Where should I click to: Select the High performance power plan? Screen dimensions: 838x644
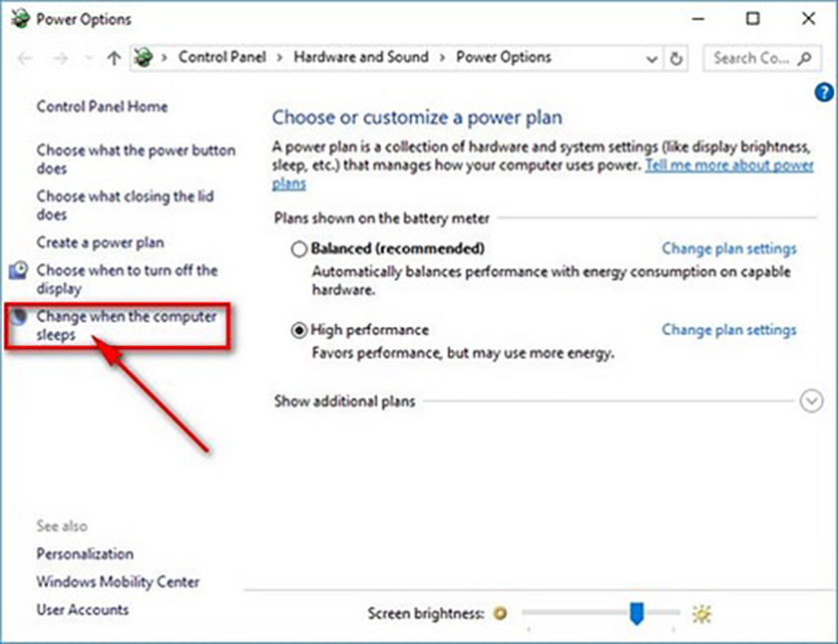[298, 330]
